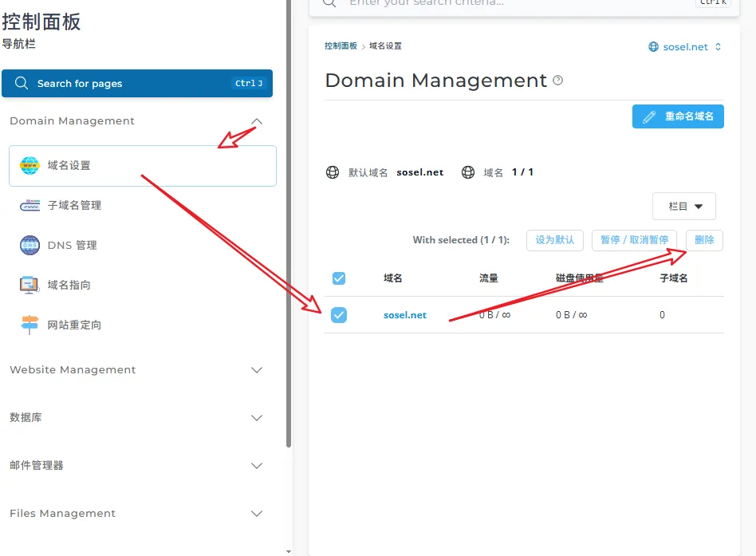Click the 设为默认 button
The width and height of the screenshot is (756, 556).
[x=555, y=240]
